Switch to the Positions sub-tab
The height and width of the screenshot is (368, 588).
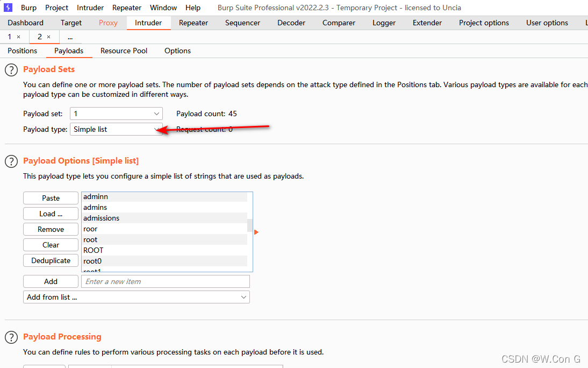pyautogui.click(x=23, y=51)
